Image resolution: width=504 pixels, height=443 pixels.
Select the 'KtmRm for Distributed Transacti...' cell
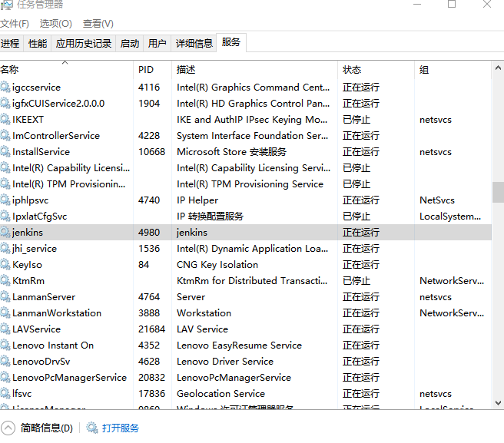point(252,280)
